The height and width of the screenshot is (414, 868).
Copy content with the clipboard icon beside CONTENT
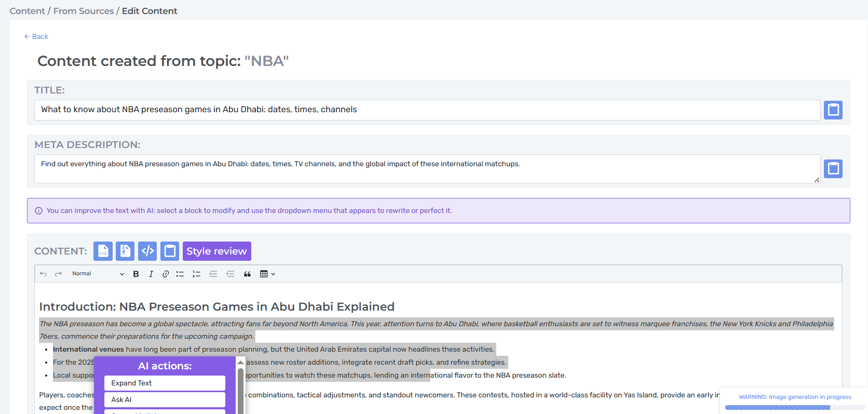tap(170, 251)
